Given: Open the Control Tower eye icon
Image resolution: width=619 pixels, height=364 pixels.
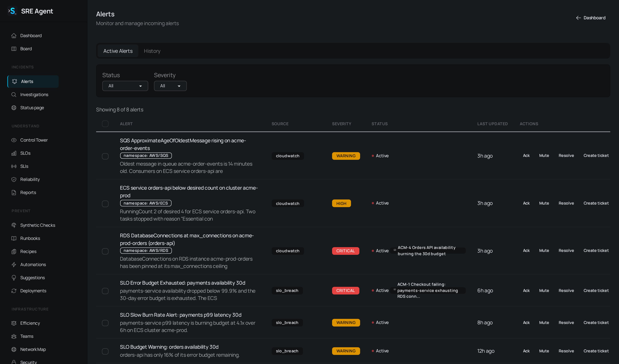Looking at the screenshot, I should coord(14,140).
